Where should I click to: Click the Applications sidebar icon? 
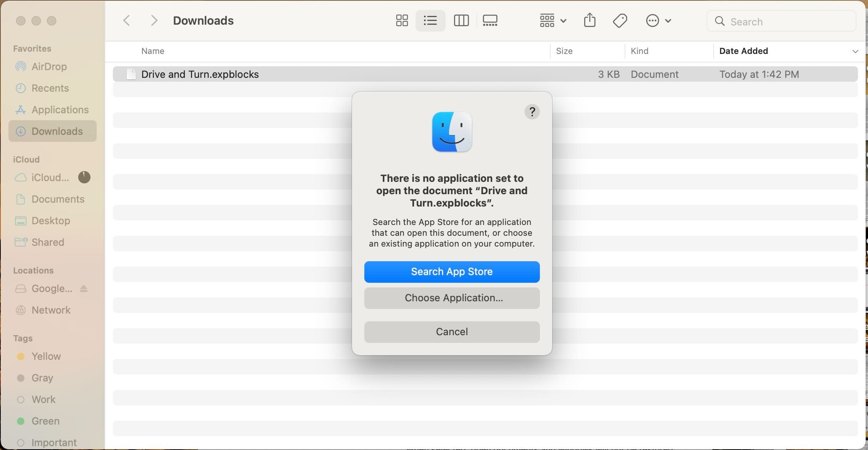pyautogui.click(x=20, y=110)
